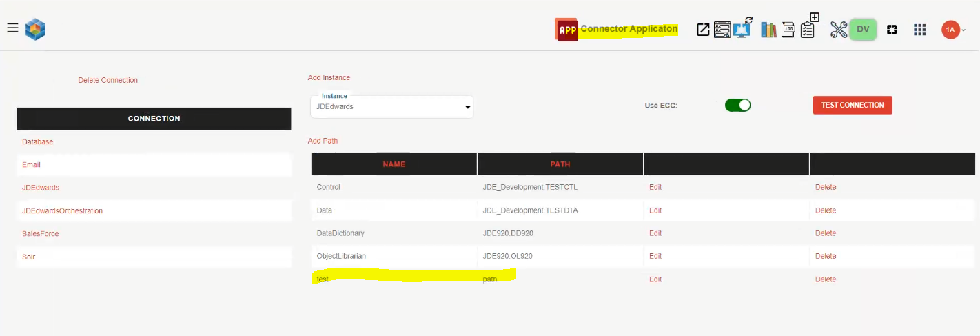Select the SalesForce connection

(x=40, y=233)
